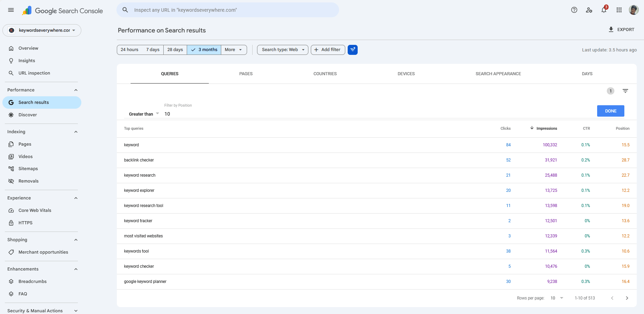Expand Security & Manual Actions section
The image size is (644, 314).
point(76,311)
